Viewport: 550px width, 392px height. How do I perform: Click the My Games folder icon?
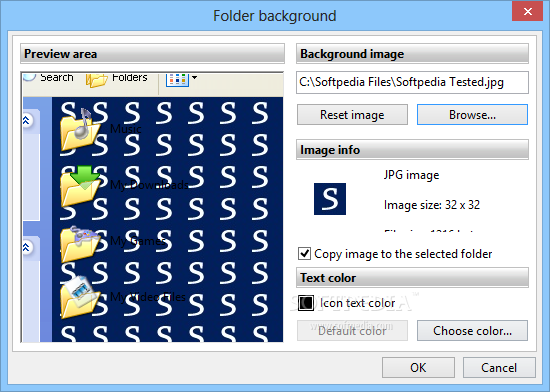click(x=80, y=244)
